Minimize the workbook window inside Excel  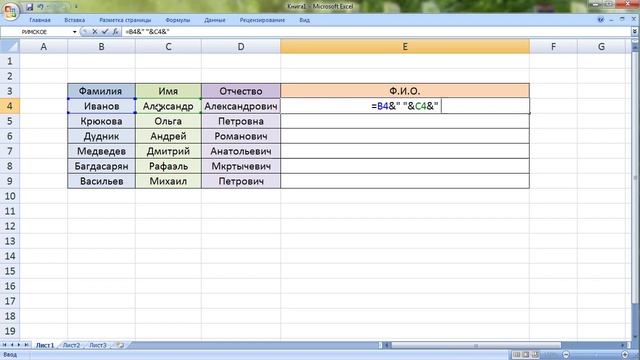(611, 20)
